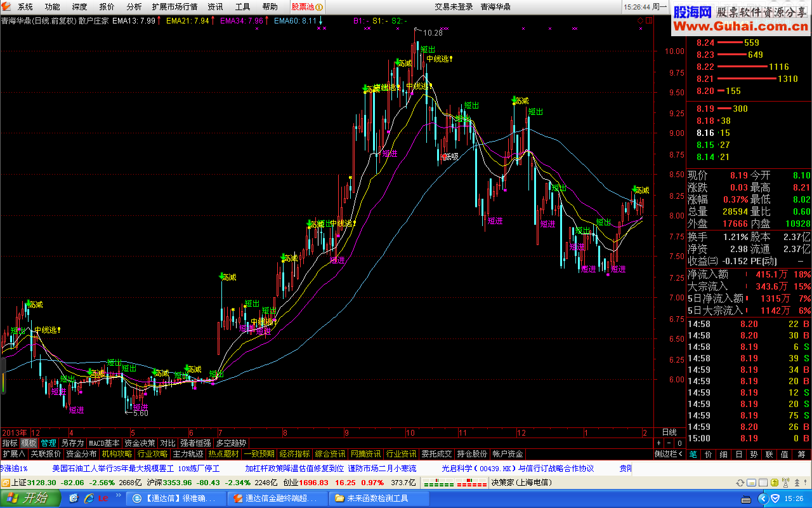Open the 分析 menu
This screenshot has width=812, height=508.
pyautogui.click(x=134, y=7)
